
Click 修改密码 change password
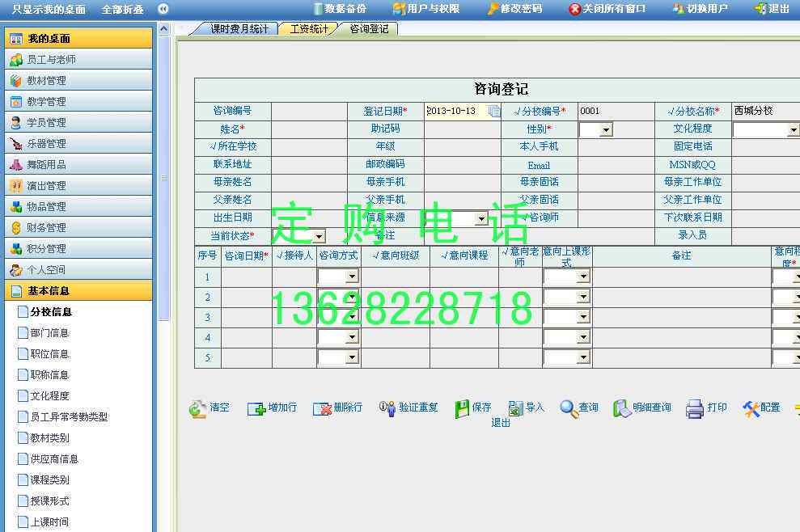514,9
